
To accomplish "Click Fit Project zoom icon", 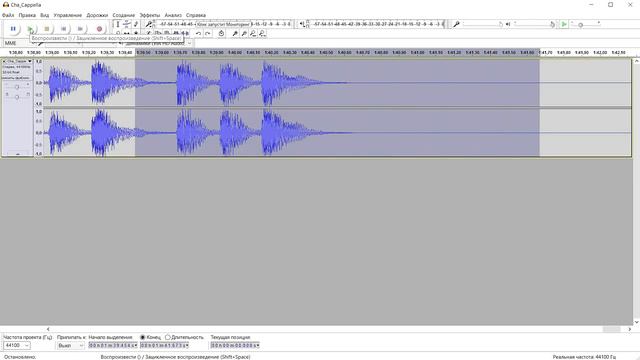I will coord(262,33).
